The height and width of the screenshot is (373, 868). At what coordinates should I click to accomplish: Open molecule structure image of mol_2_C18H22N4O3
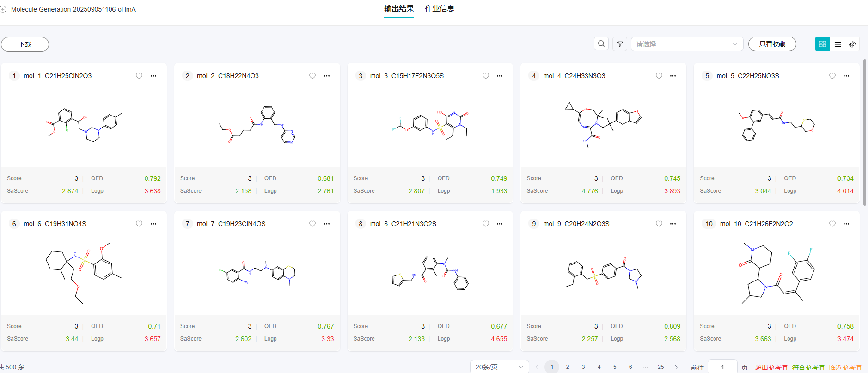(x=257, y=125)
